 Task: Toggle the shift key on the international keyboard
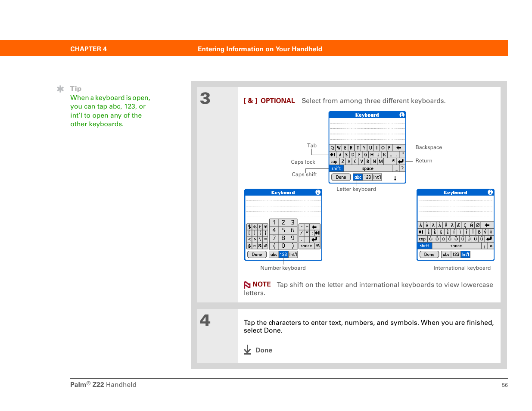click(425, 246)
